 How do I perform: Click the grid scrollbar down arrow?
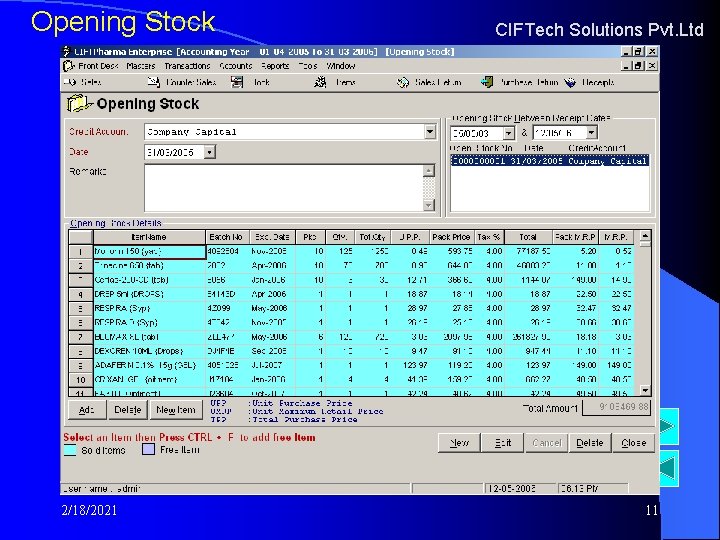coord(645,390)
